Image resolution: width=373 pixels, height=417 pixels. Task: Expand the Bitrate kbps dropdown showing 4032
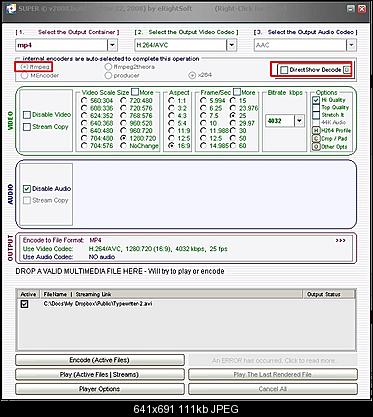[300, 121]
